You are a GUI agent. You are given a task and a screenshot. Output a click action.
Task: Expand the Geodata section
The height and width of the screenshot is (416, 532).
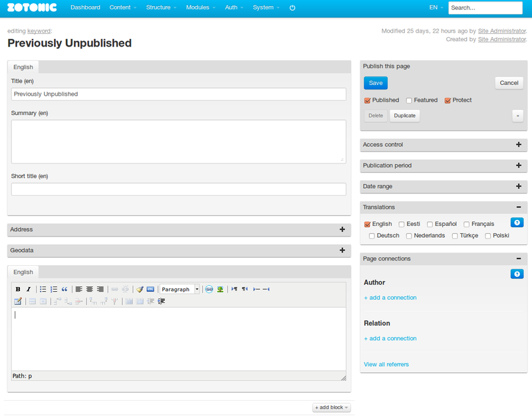click(342, 251)
